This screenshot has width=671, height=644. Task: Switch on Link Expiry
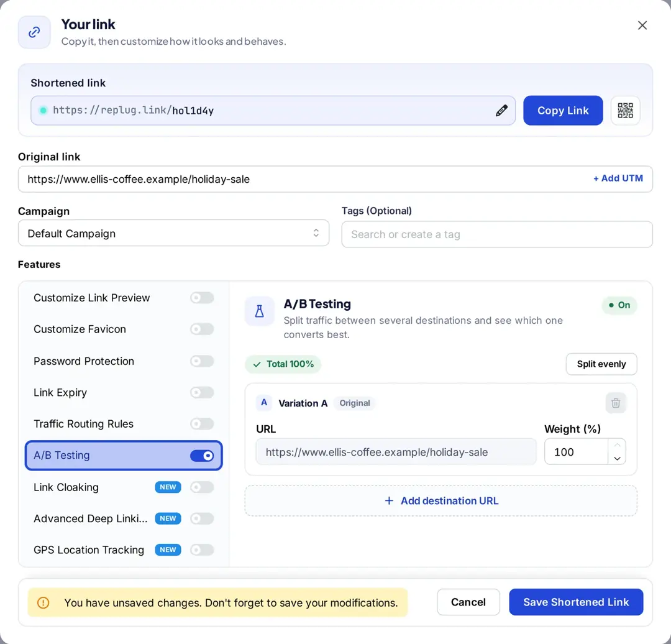(202, 392)
